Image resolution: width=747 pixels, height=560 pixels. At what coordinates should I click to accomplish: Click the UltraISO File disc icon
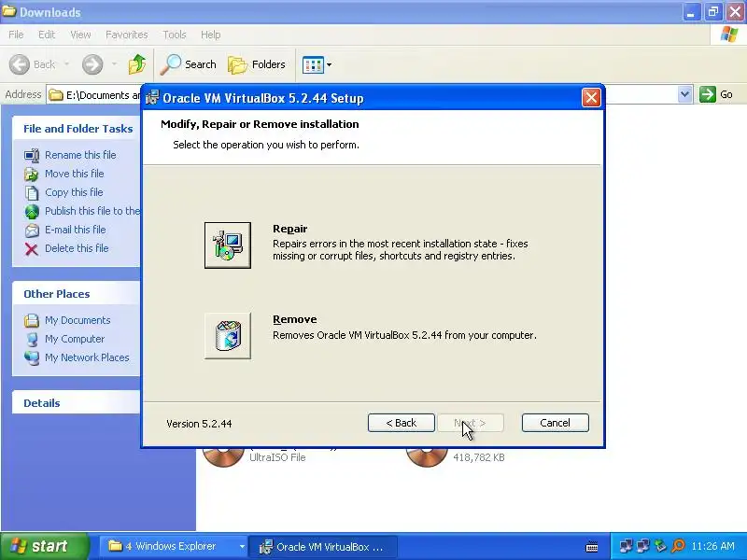point(223,457)
